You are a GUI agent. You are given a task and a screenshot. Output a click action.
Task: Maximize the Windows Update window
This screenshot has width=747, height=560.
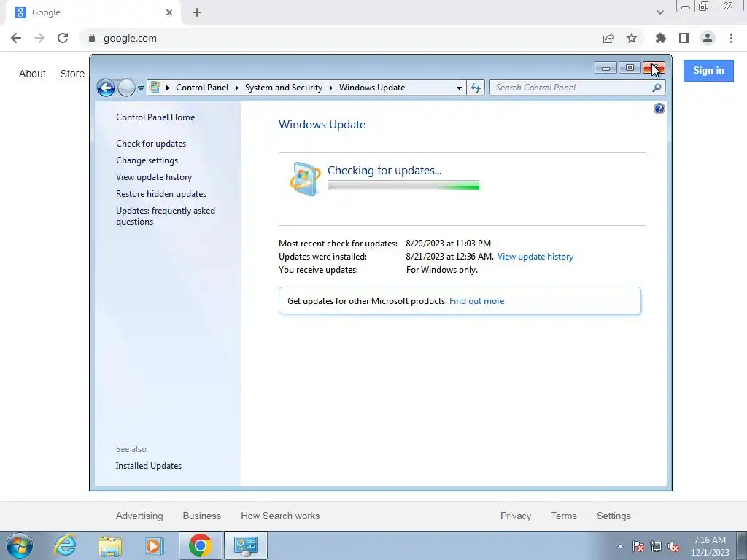tap(630, 68)
